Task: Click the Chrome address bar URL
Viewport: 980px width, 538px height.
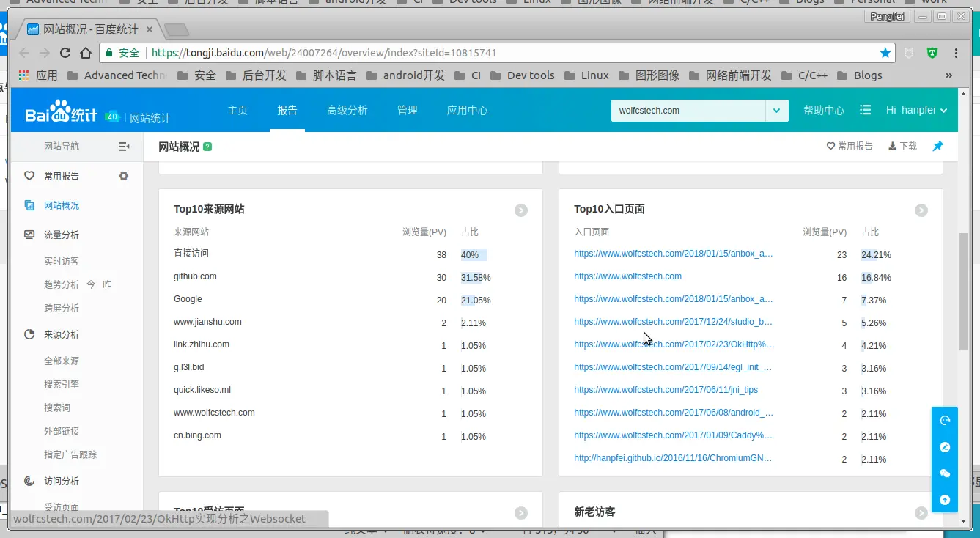Action: (x=324, y=53)
